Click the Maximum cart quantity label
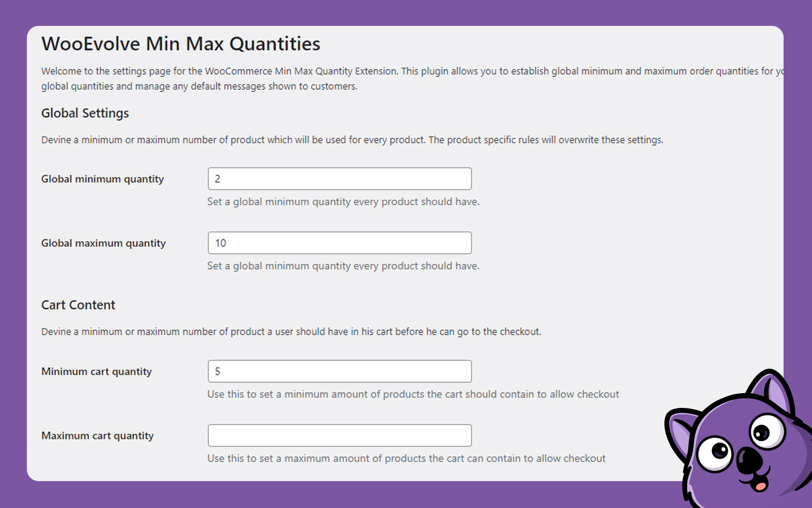 97,436
